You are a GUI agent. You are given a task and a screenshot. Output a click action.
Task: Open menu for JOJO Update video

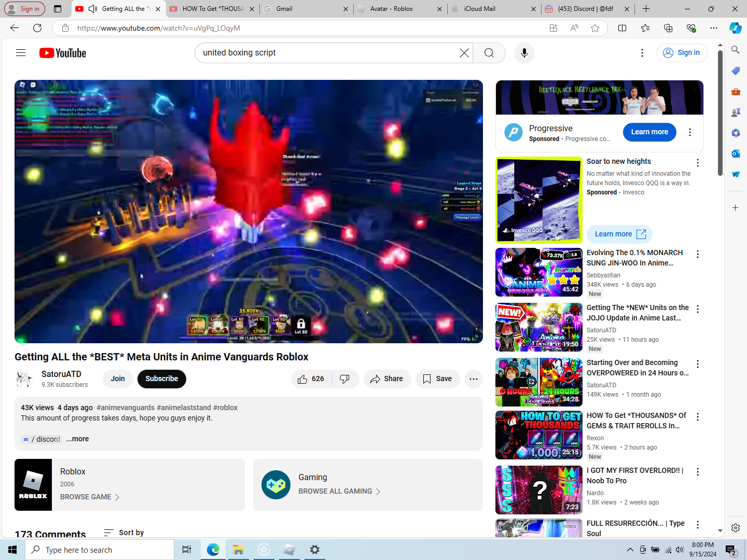[x=698, y=309]
